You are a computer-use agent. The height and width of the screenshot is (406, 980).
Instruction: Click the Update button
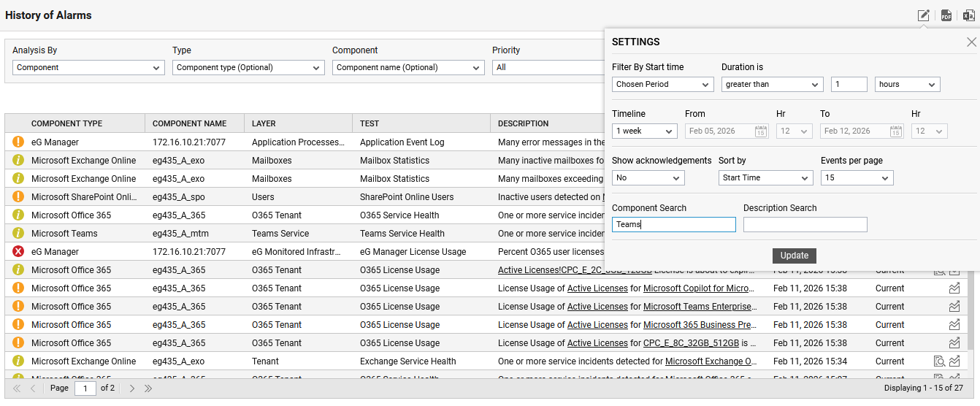tap(795, 256)
